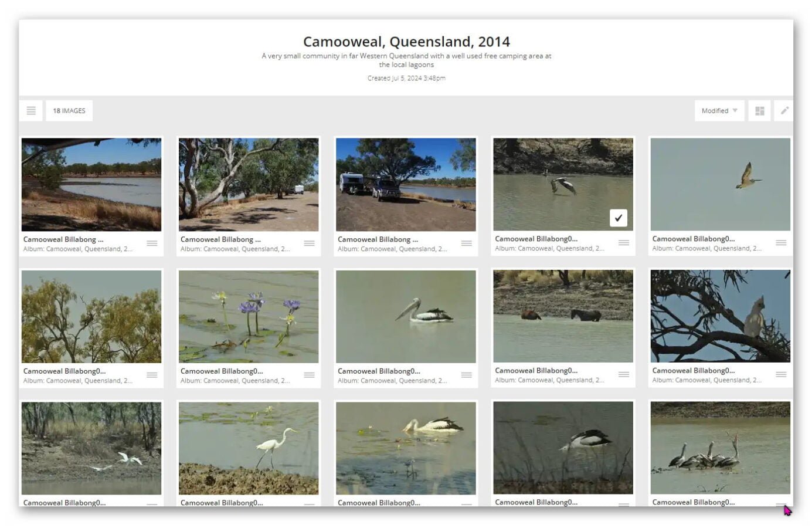Click the grid layout view icon
This screenshot has width=812, height=528.
click(760, 111)
